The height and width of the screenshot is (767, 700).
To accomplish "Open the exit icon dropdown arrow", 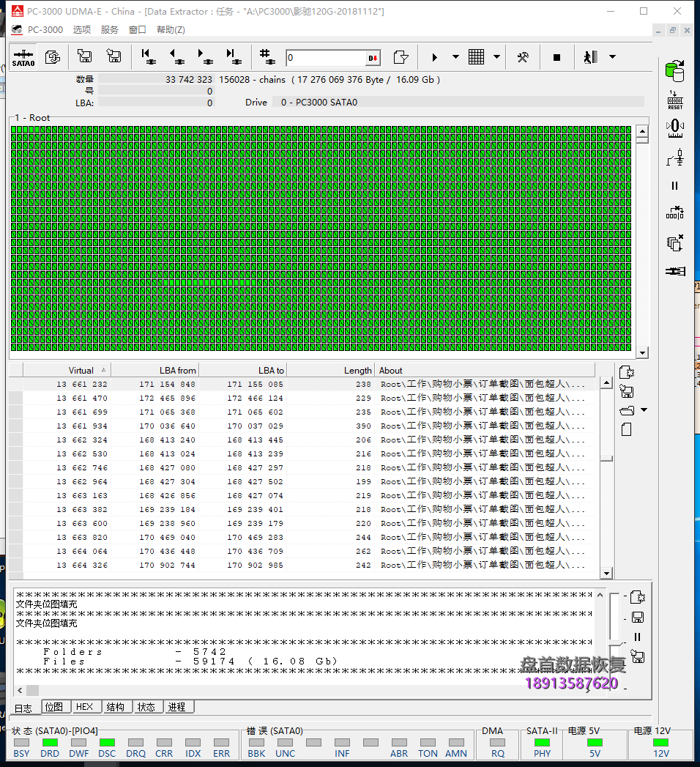I will (612, 56).
